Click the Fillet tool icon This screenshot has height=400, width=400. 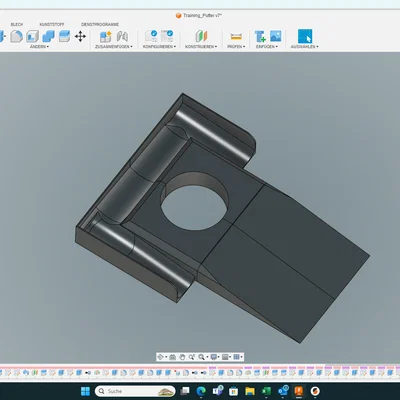click(16, 36)
